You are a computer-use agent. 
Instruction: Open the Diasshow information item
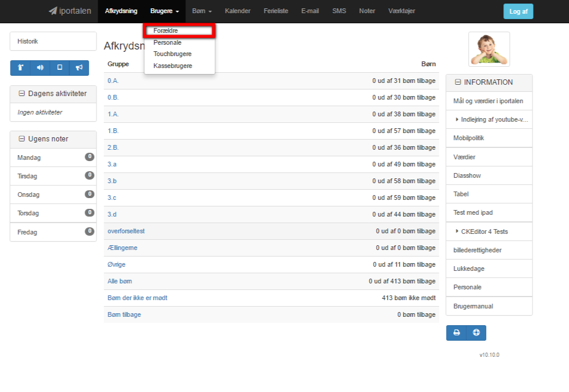tap(489, 175)
